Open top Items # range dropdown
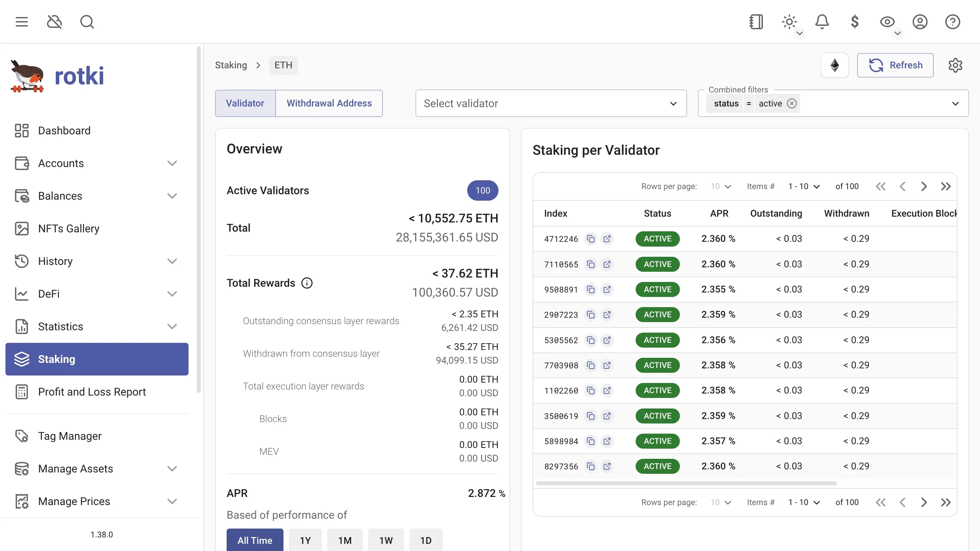 (804, 186)
